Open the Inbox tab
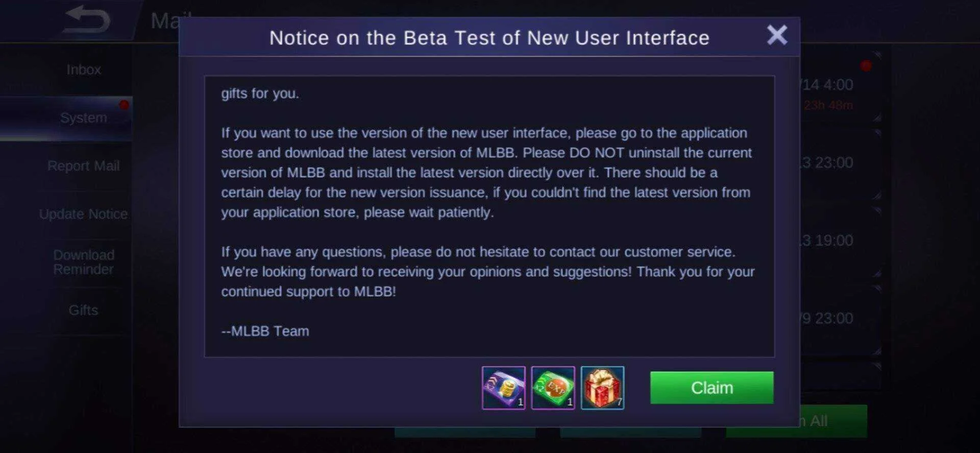 pyautogui.click(x=84, y=69)
